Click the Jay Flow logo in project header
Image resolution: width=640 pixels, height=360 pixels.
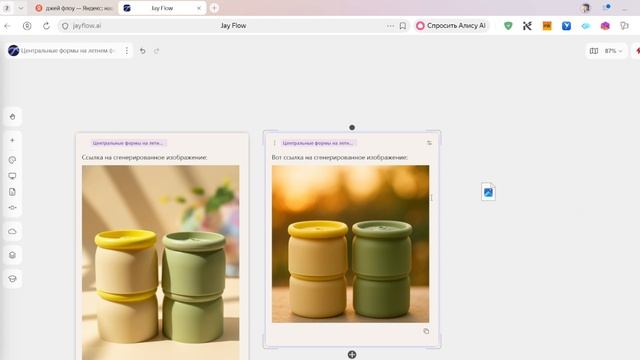[13, 51]
